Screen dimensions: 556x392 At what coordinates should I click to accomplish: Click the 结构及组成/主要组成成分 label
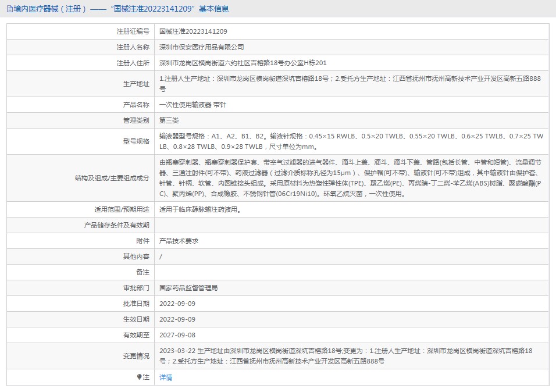112,178
